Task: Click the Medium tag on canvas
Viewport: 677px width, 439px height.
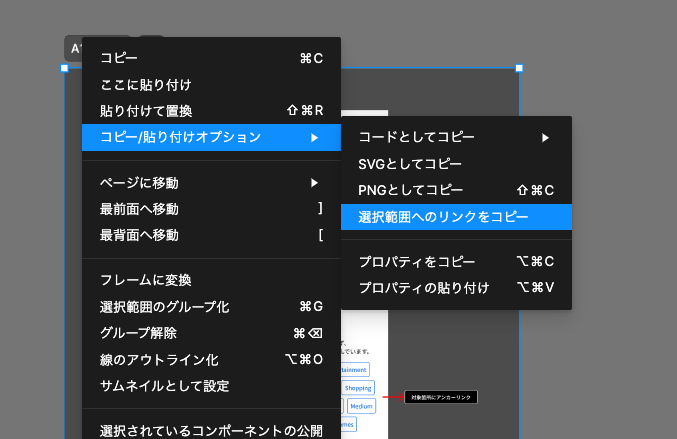Action: click(x=361, y=406)
